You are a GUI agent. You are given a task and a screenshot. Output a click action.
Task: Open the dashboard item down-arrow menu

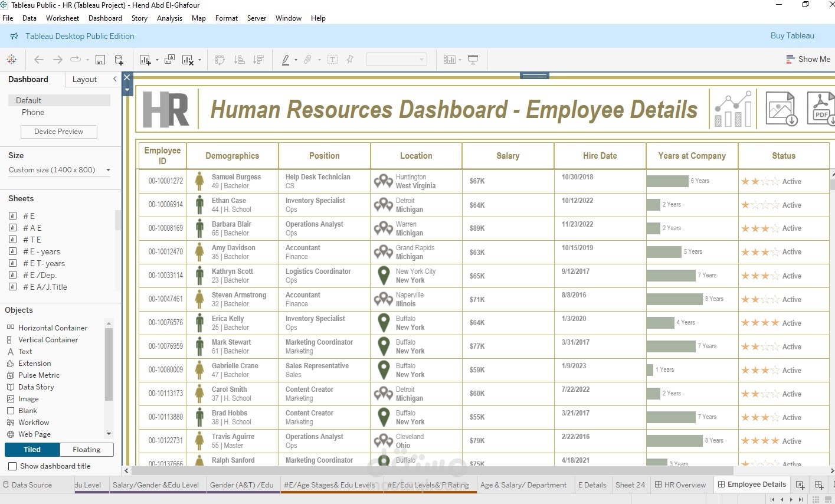[x=127, y=90]
